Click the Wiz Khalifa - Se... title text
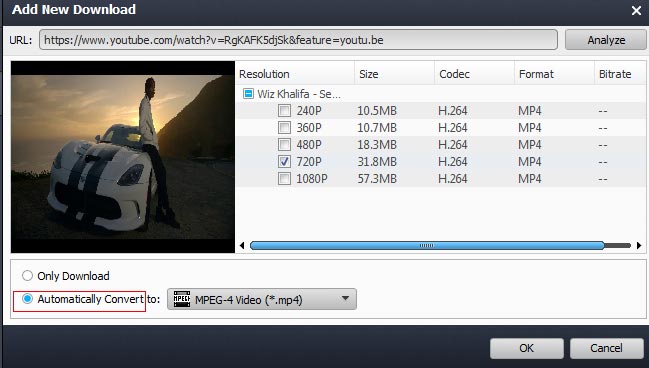This screenshot has height=368, width=649. [299, 94]
